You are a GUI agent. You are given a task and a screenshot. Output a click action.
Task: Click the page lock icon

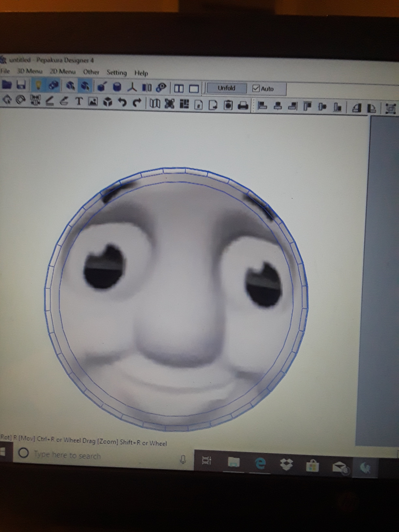click(x=198, y=105)
